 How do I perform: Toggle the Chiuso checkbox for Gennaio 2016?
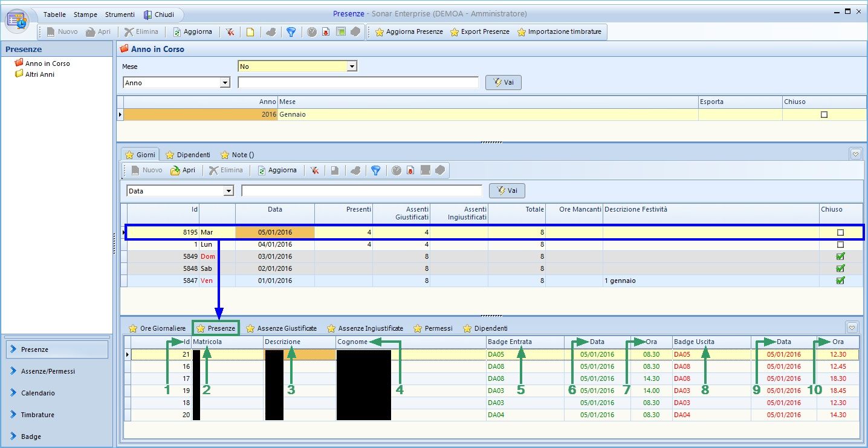click(824, 115)
